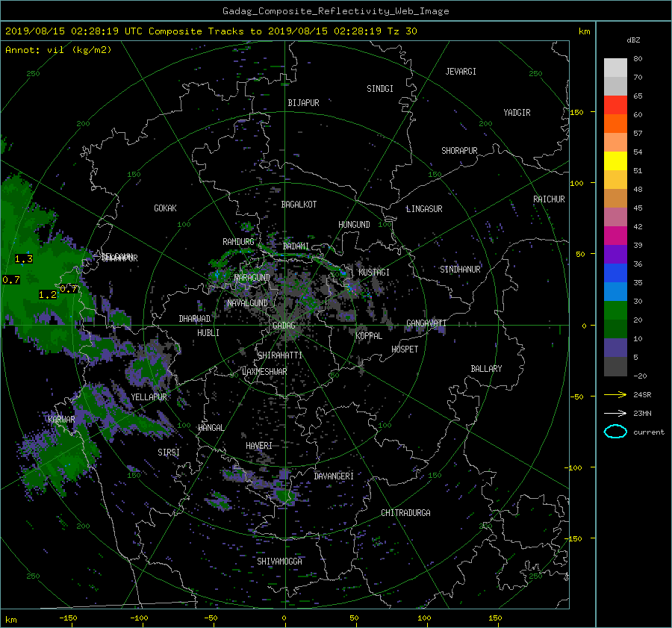672x628 pixels.
Task: Click the LINGASUR city label
Action: click(x=424, y=209)
